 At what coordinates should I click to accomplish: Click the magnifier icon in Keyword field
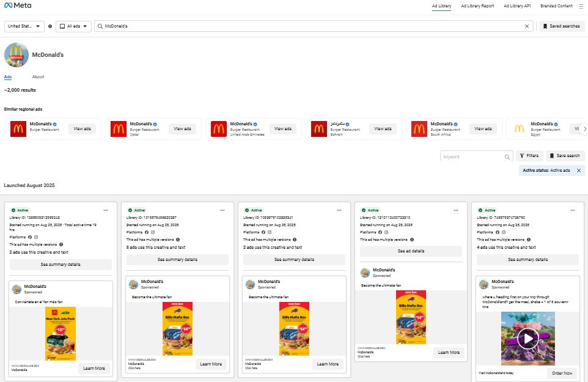[507, 157]
